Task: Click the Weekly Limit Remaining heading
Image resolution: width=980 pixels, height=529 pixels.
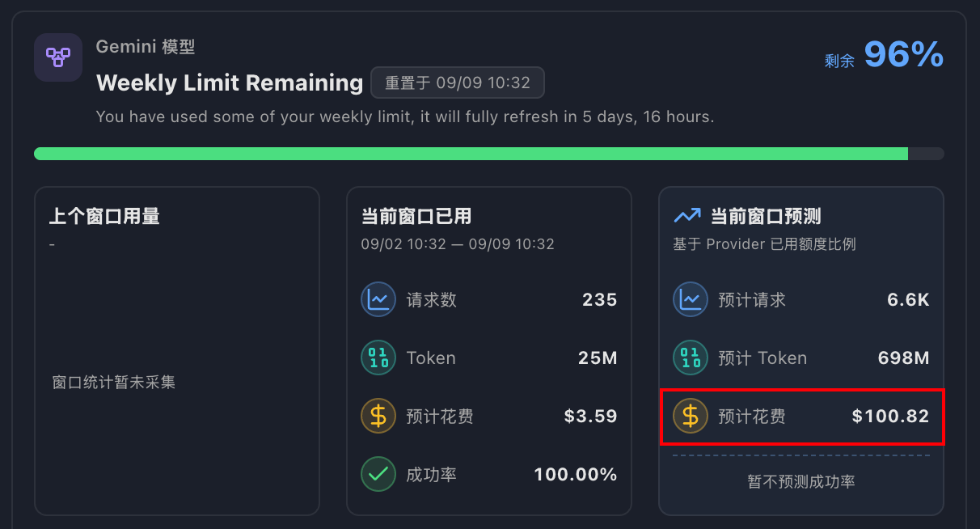Action: pyautogui.click(x=230, y=83)
